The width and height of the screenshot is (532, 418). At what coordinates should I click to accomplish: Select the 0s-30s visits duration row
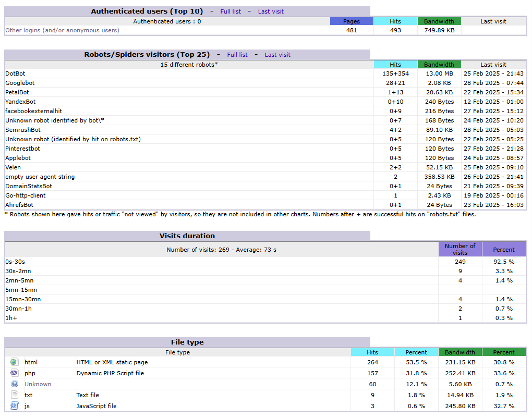(x=15, y=262)
